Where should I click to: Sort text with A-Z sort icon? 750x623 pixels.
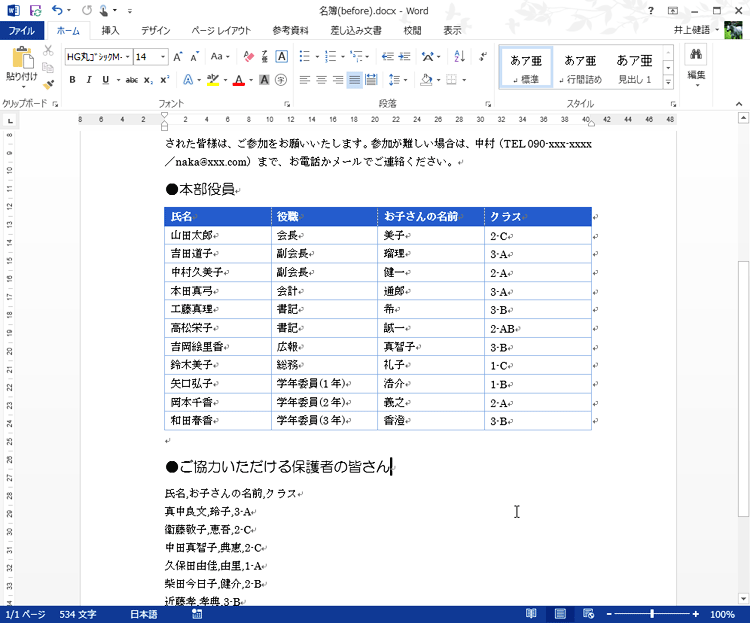[x=459, y=56]
